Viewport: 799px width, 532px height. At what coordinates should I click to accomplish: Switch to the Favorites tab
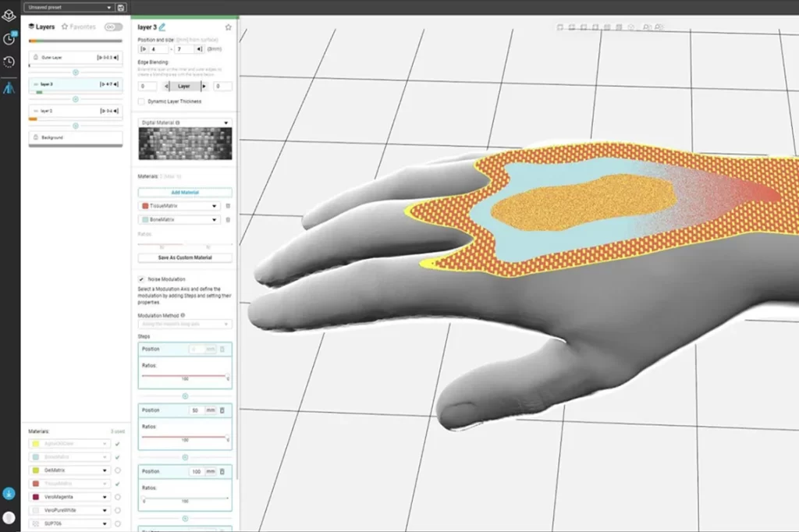pyautogui.click(x=79, y=27)
